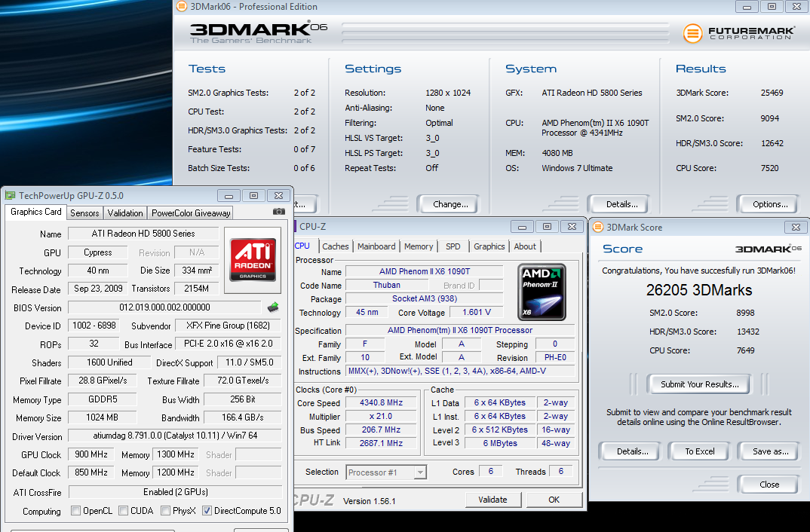This screenshot has height=532, width=810.
Task: Click the Save as... button
Action: 770,451
